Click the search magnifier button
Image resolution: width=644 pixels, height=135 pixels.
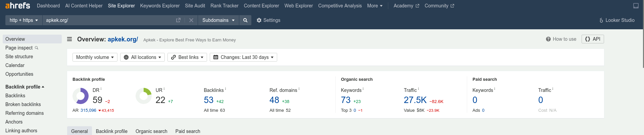(245, 20)
